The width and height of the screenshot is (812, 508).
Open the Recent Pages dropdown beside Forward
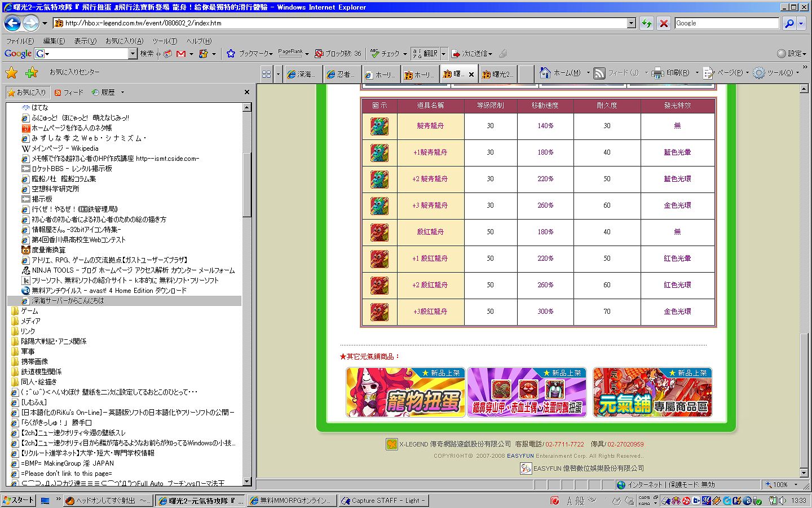pos(45,23)
